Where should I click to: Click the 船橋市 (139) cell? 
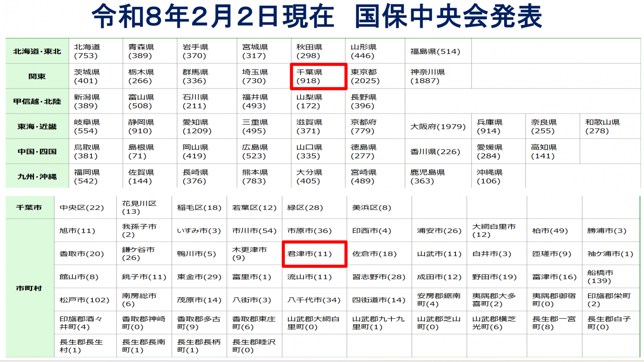pos(610,277)
